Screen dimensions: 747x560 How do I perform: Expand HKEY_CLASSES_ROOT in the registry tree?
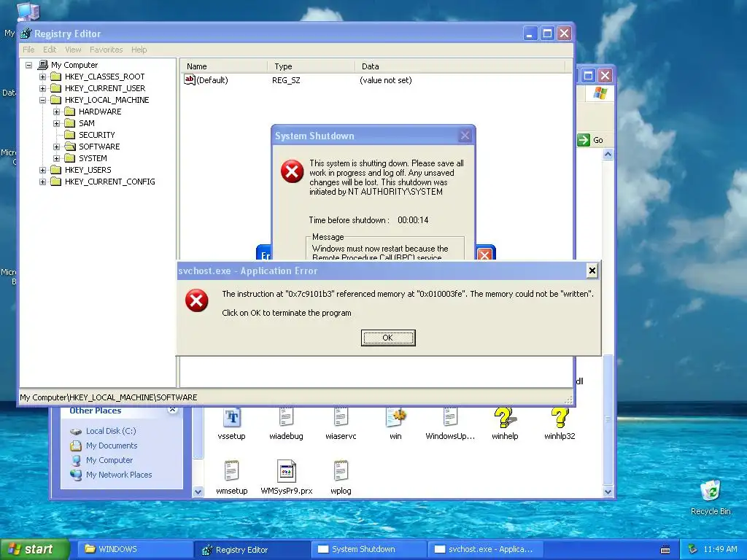coord(42,77)
